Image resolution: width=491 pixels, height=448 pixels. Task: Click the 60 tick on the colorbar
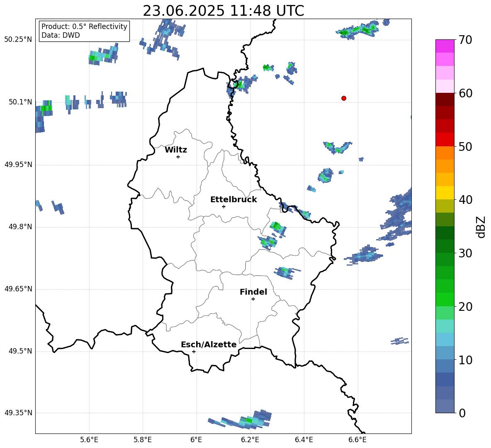pyautogui.click(x=465, y=93)
